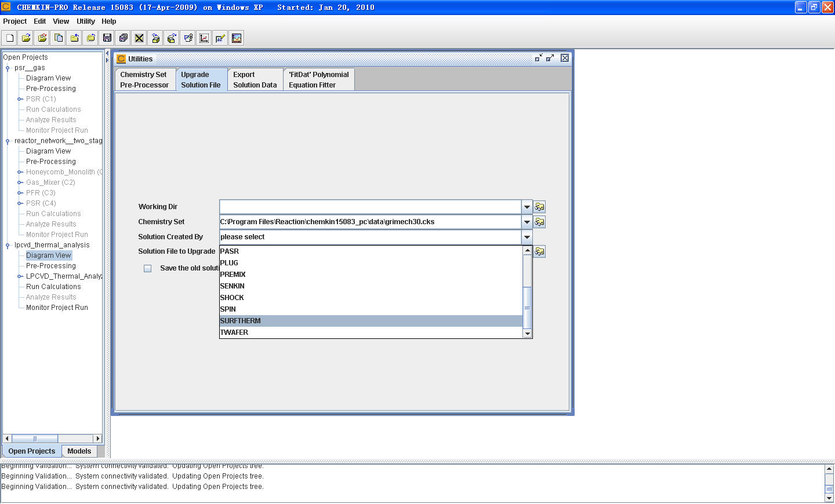
Task: Expand the LPCVD_Thermal_Analy tree node
Action: (20, 276)
